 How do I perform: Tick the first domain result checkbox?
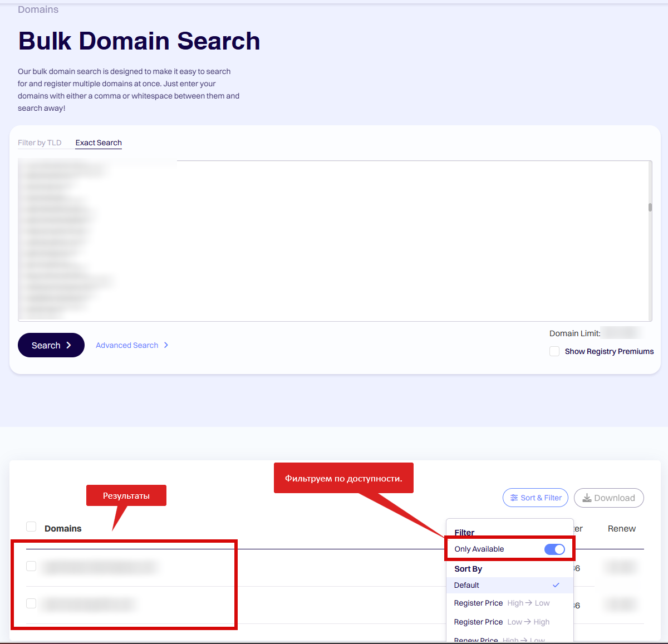pos(31,566)
